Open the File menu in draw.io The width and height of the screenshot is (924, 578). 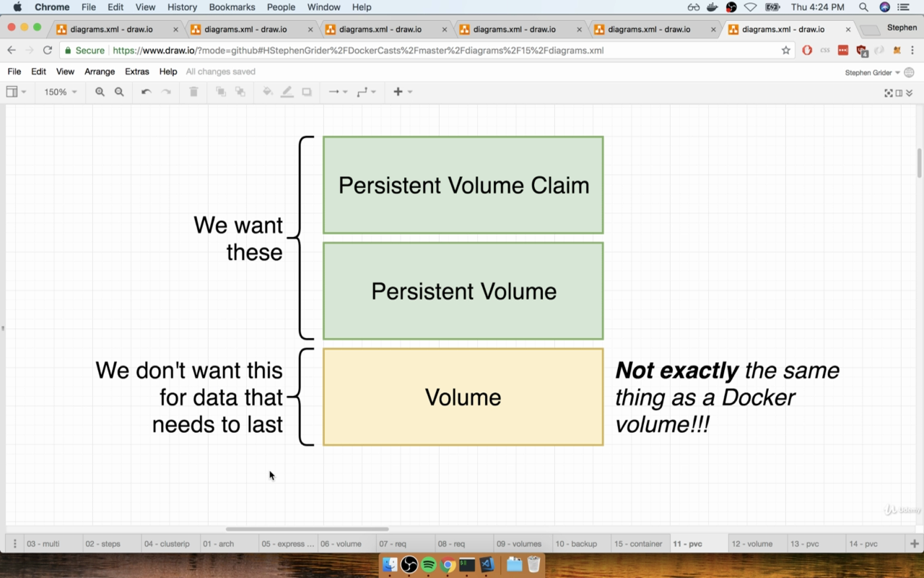pos(14,72)
